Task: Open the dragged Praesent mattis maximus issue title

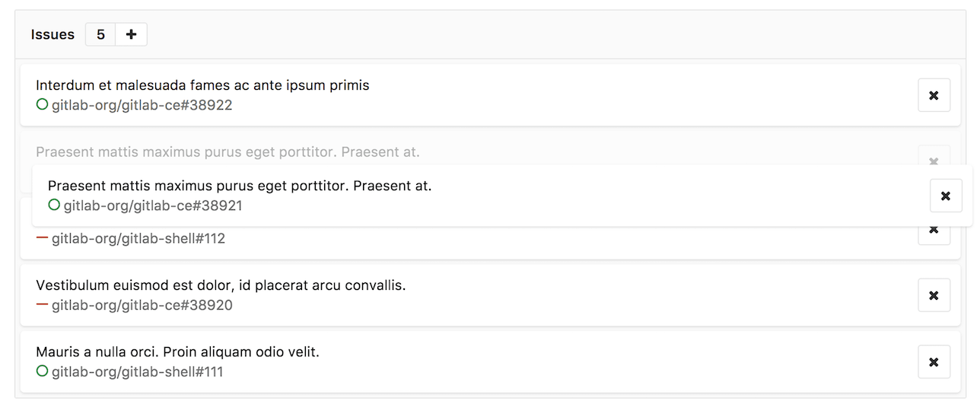Action: click(x=240, y=186)
